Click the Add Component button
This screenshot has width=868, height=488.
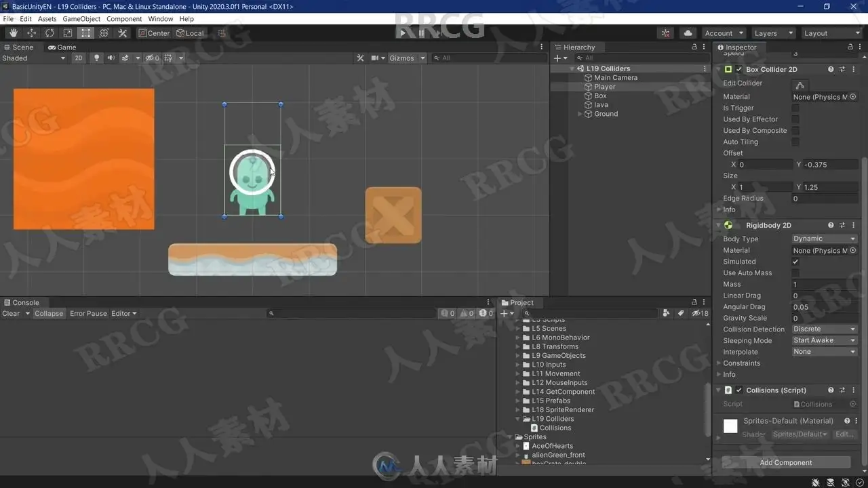point(786,462)
